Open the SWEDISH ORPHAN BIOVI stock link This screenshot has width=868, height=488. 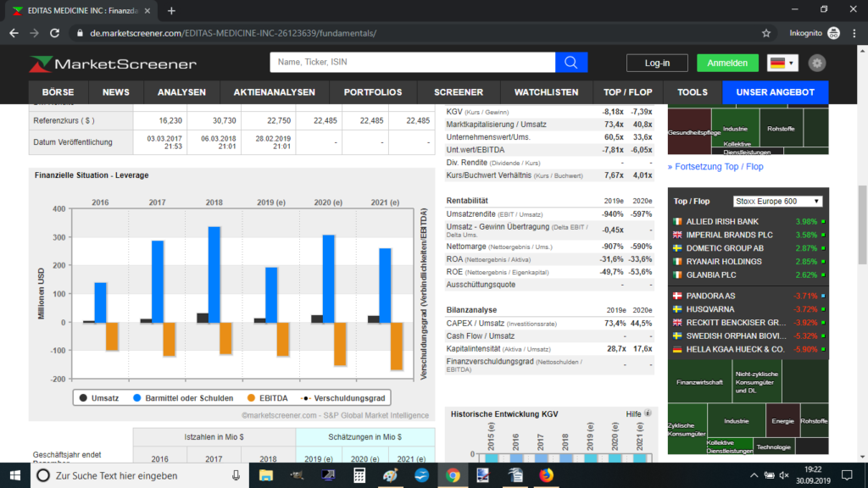[737, 335]
